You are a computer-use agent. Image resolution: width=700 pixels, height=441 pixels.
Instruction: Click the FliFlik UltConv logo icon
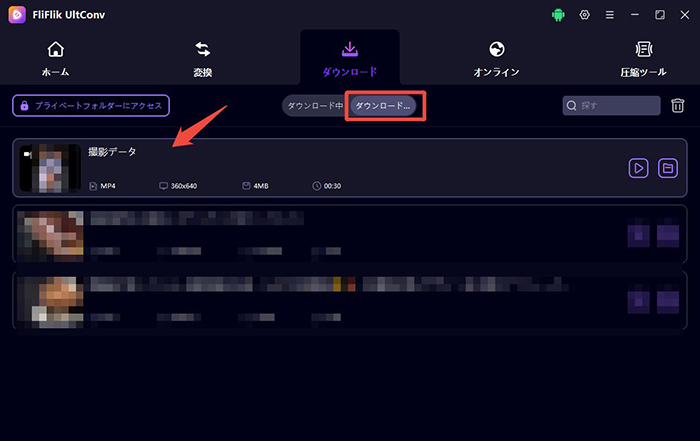[x=17, y=15]
